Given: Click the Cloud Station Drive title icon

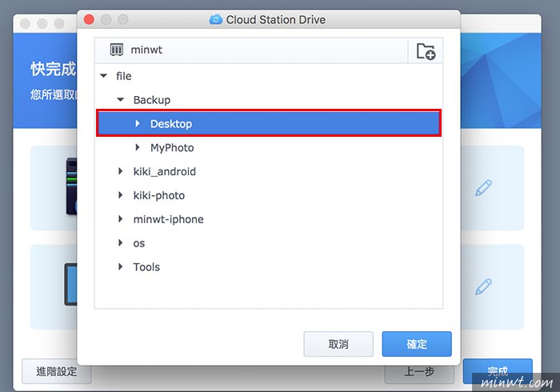Looking at the screenshot, I should coord(216,19).
